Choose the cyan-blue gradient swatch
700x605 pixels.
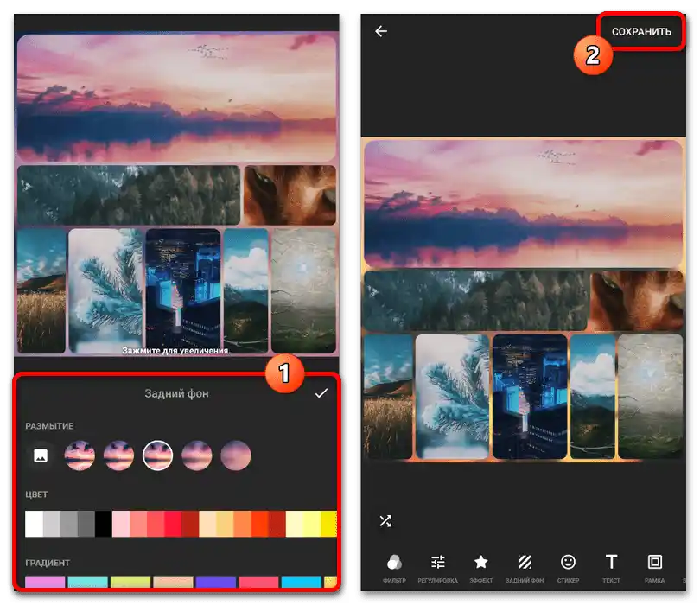[302, 583]
